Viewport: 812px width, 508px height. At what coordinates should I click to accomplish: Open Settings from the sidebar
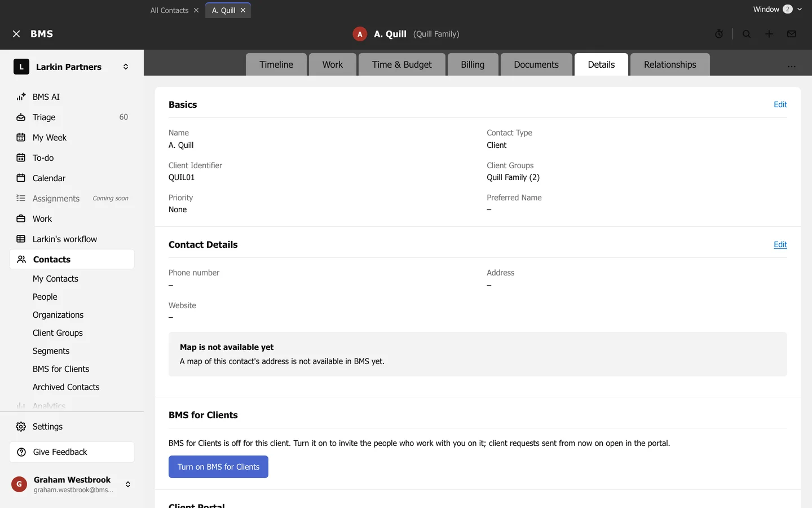point(72,427)
